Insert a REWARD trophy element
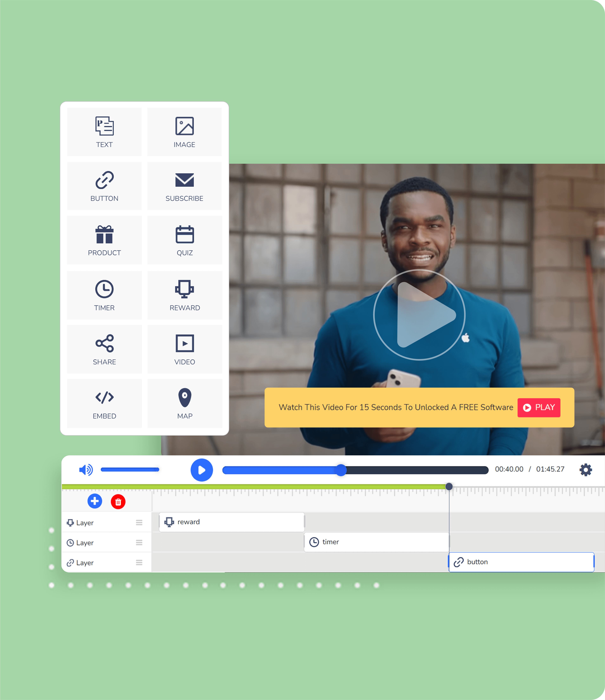The image size is (605, 700). [184, 295]
